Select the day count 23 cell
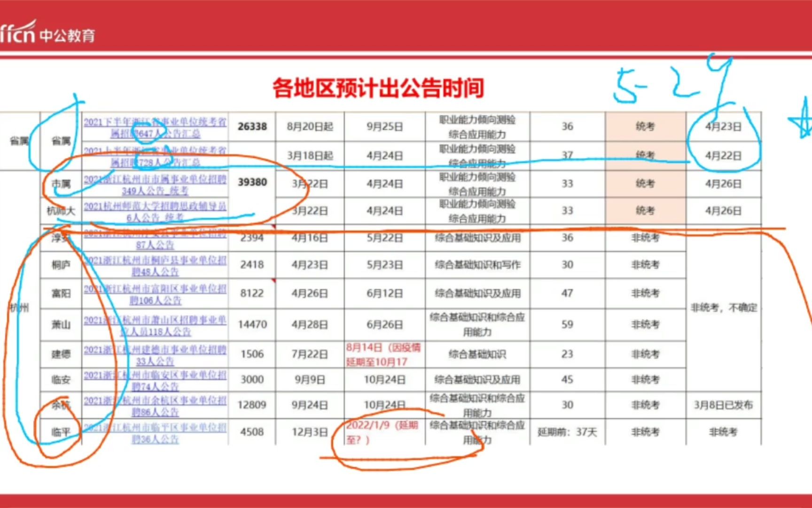The width and height of the screenshot is (812, 508). [x=567, y=354]
